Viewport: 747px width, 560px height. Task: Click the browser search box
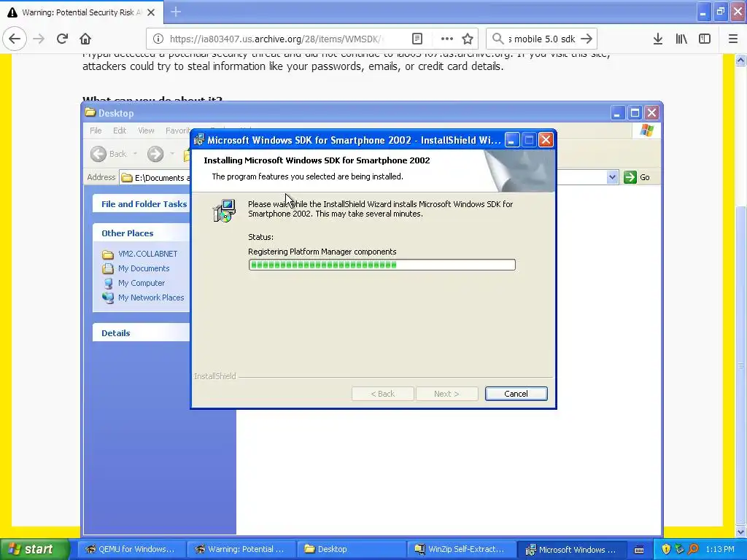(542, 39)
